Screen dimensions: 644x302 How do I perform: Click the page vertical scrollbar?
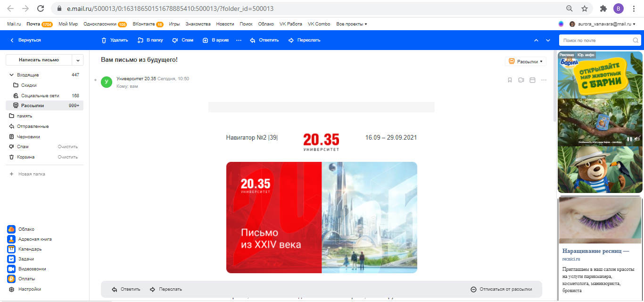click(x=554, y=85)
